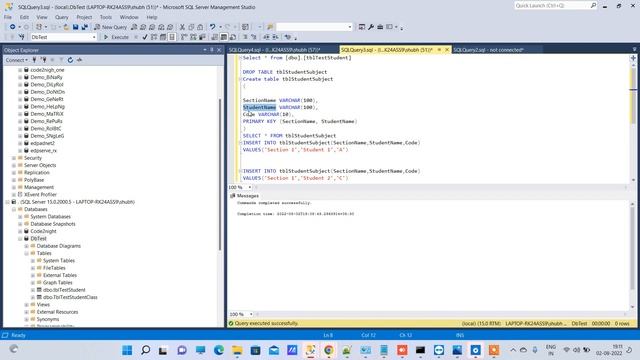640x360 pixels.
Task: Select the Code2night database node
Action: pos(43,231)
